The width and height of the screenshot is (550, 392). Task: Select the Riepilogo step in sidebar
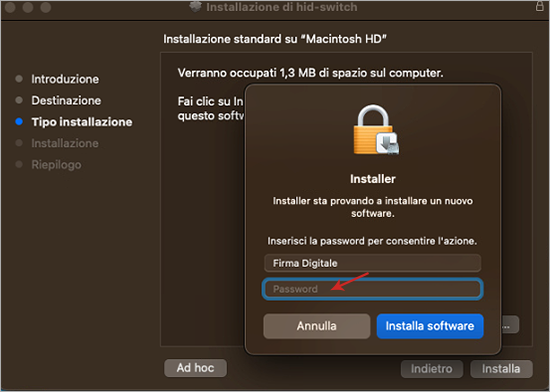(x=56, y=165)
